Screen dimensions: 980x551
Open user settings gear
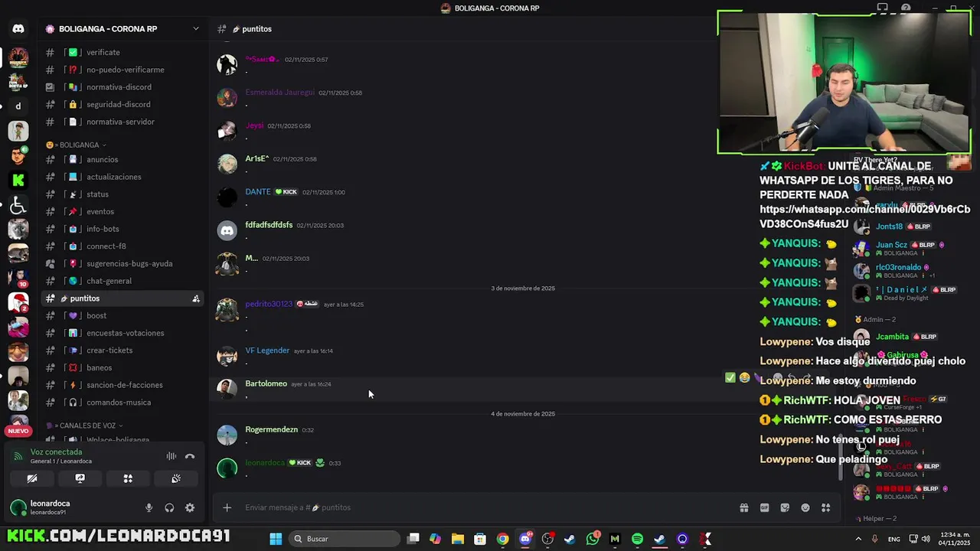click(190, 507)
